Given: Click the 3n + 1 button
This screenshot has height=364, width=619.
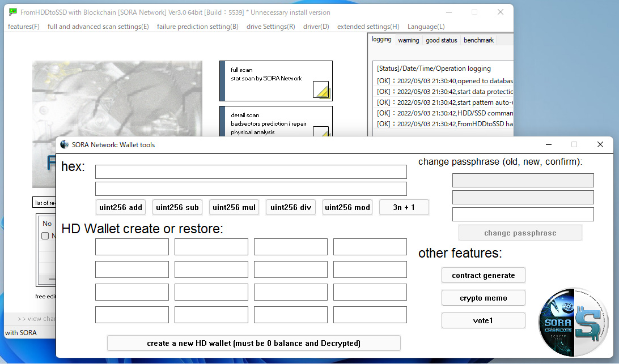Looking at the screenshot, I should 404,207.
